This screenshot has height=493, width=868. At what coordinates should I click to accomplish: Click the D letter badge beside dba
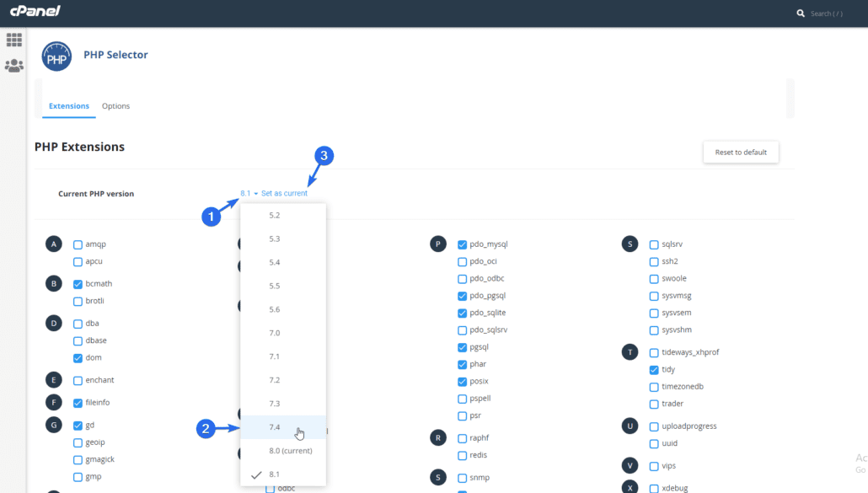54,323
